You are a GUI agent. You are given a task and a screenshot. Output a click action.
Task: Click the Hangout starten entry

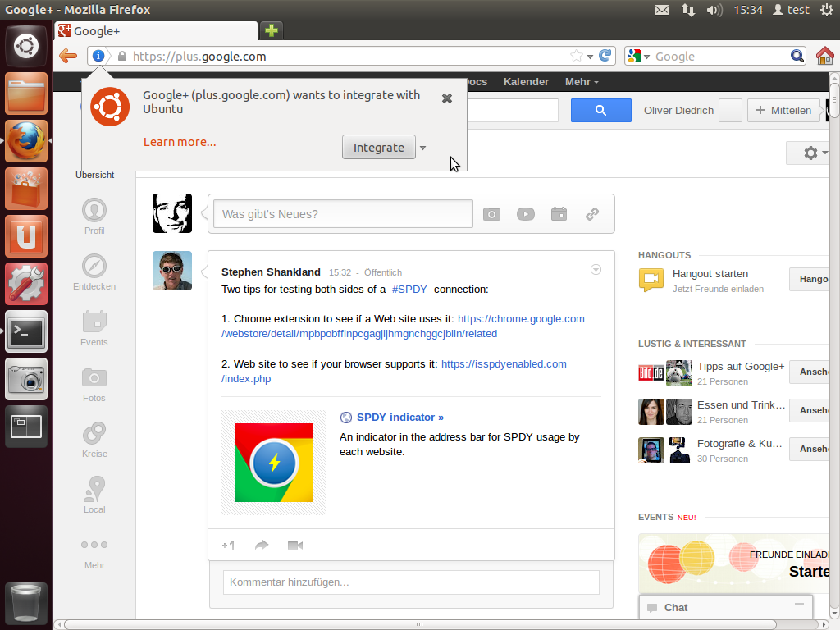pyautogui.click(x=710, y=274)
